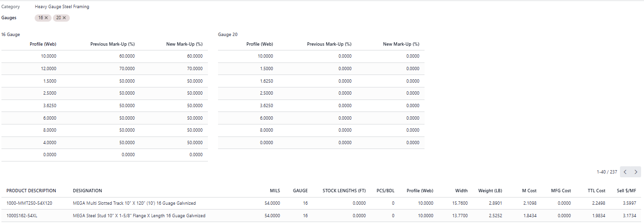This screenshot has height=223, width=644.
Task: Click Weight value 2.8901
Action: (495, 203)
